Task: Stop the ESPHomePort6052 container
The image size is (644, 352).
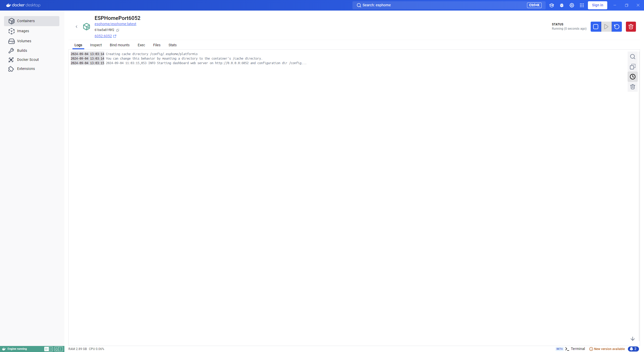Action: [596, 27]
